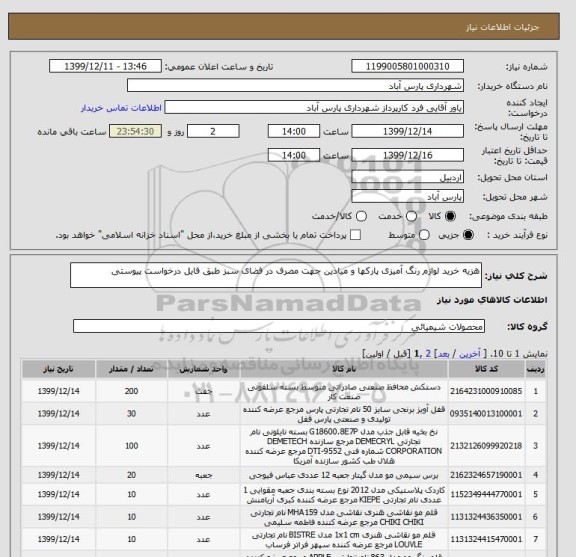Click the delivery province field اردبیل
This screenshot has height=557, width=576.
pos(407,177)
